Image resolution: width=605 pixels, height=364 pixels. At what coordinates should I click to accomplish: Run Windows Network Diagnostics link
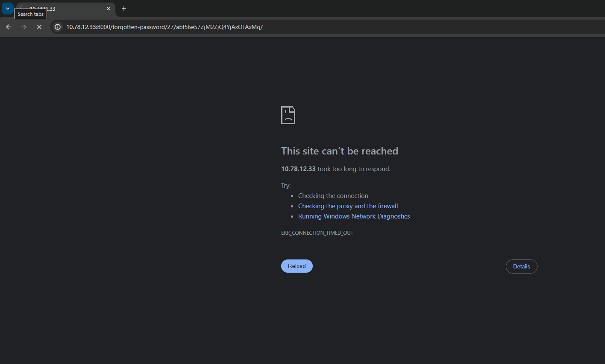[x=354, y=216]
